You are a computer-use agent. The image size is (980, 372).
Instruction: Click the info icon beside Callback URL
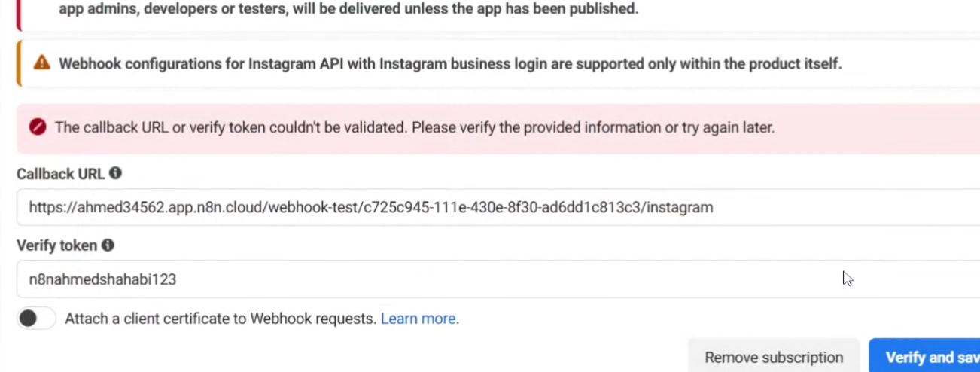click(115, 173)
